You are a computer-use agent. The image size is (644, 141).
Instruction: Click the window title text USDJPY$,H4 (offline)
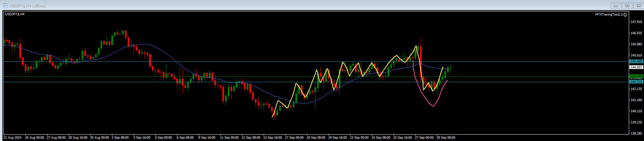pyautogui.click(x=28, y=6)
